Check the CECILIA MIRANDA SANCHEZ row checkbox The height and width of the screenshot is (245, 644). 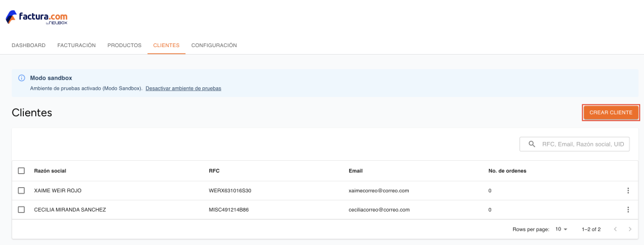[21, 210]
